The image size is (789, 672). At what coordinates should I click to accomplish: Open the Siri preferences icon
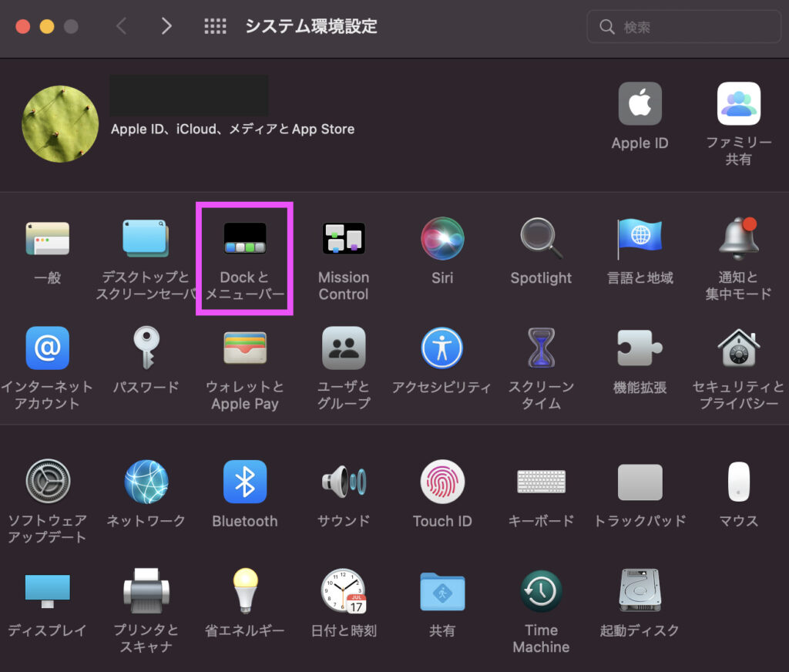pos(442,239)
